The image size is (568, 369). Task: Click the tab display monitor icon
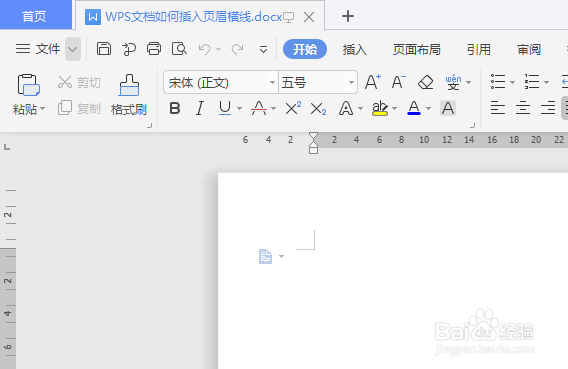tap(288, 17)
